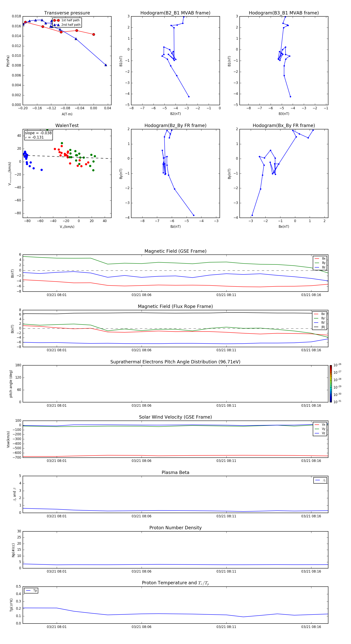Click the 'Vsw(km/s)' axis label
Viewport: 351px width, 644px height.
point(8,439)
